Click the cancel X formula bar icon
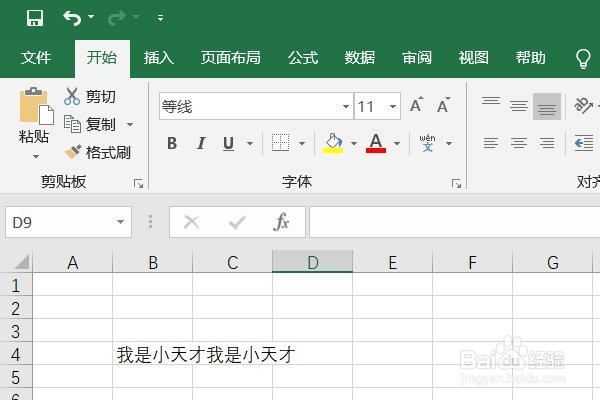 tap(191, 222)
